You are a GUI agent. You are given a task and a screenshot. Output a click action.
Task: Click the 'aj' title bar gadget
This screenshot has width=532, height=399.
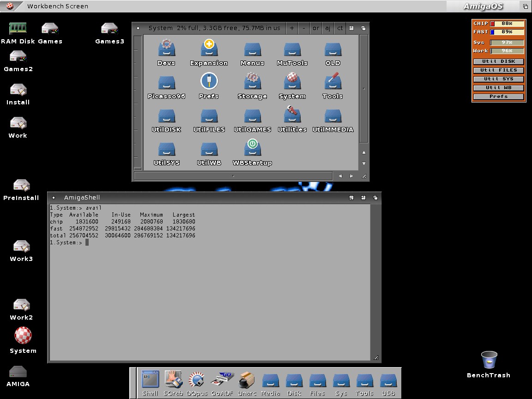pyautogui.click(x=328, y=28)
